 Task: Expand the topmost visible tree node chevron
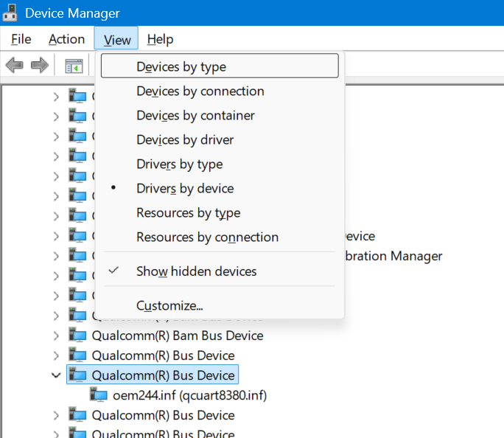pos(56,97)
